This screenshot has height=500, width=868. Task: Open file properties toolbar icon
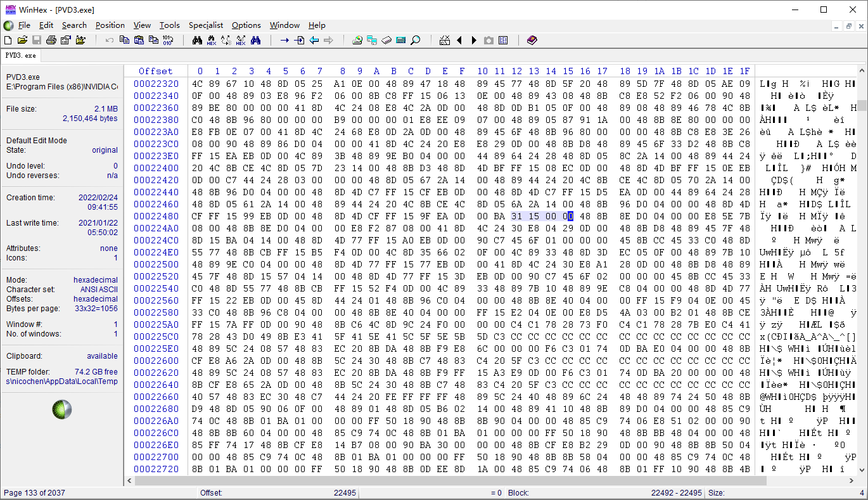point(66,40)
